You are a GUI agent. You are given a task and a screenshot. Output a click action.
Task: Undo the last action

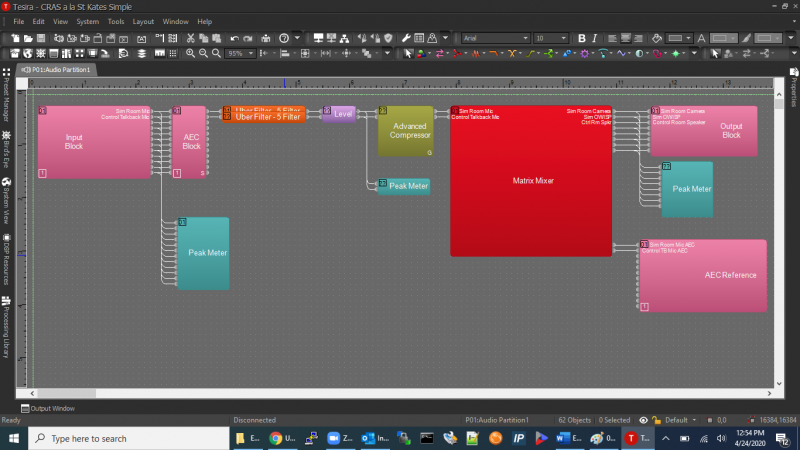pos(234,38)
